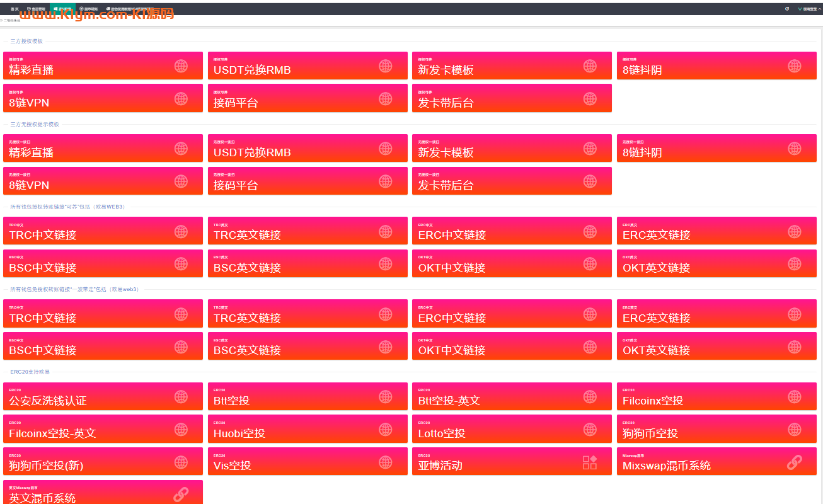Go to the 首页 tab in navigation bar
Viewport: 823px width, 504px height.
tap(14, 9)
